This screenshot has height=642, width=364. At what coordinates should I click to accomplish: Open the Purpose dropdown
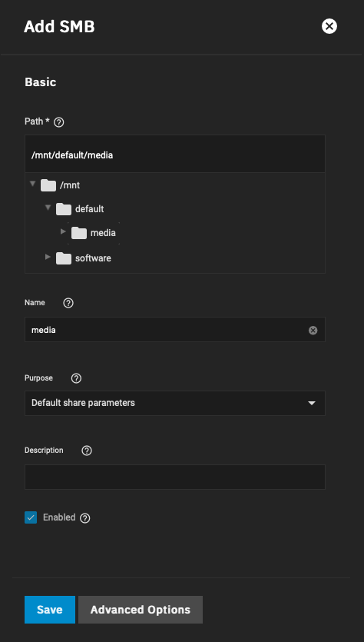pos(175,403)
